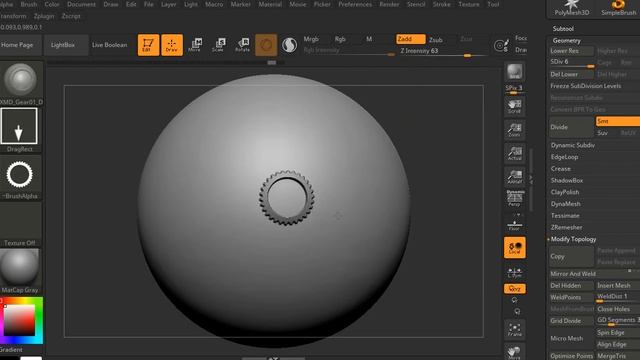Expand the Subtool section
Screen dimensions: 640x360
tap(563, 29)
